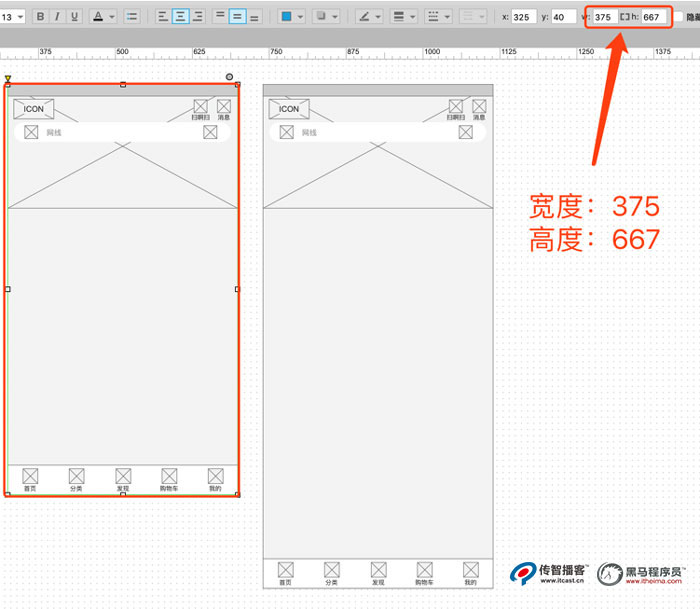The height and width of the screenshot is (609, 700).
Task: Align text to the top vertically
Action: [220, 17]
